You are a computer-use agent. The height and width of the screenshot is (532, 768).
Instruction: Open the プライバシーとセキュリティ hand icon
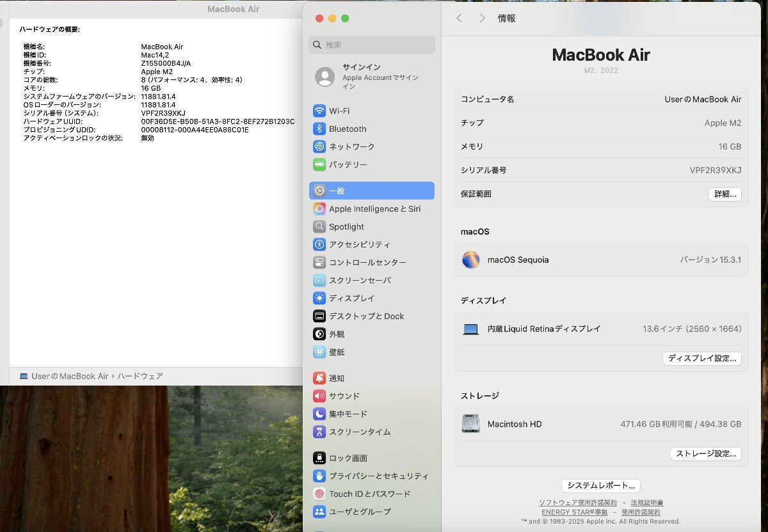(319, 476)
